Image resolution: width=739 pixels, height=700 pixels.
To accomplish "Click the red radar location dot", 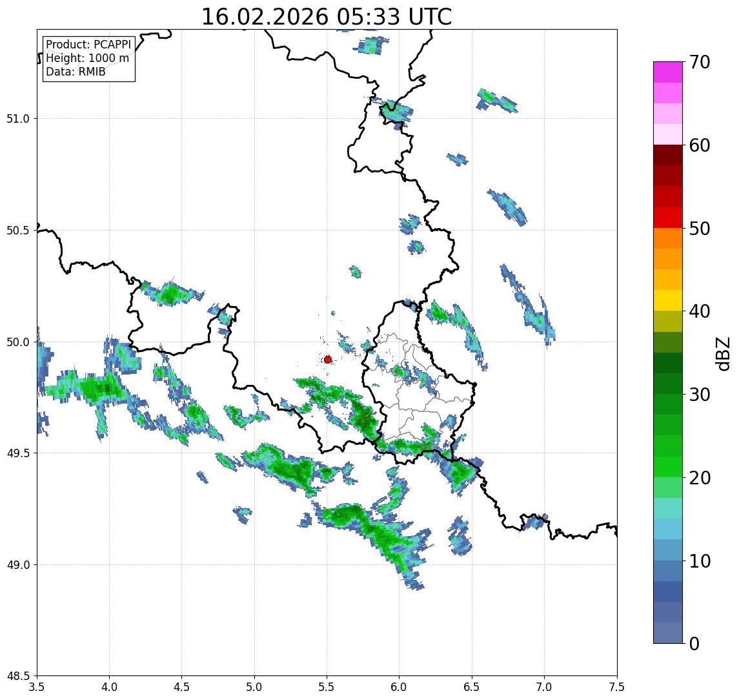I will (x=328, y=360).
